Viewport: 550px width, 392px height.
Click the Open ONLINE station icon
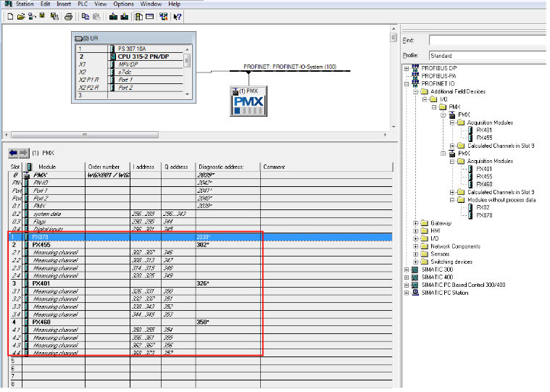[32, 17]
